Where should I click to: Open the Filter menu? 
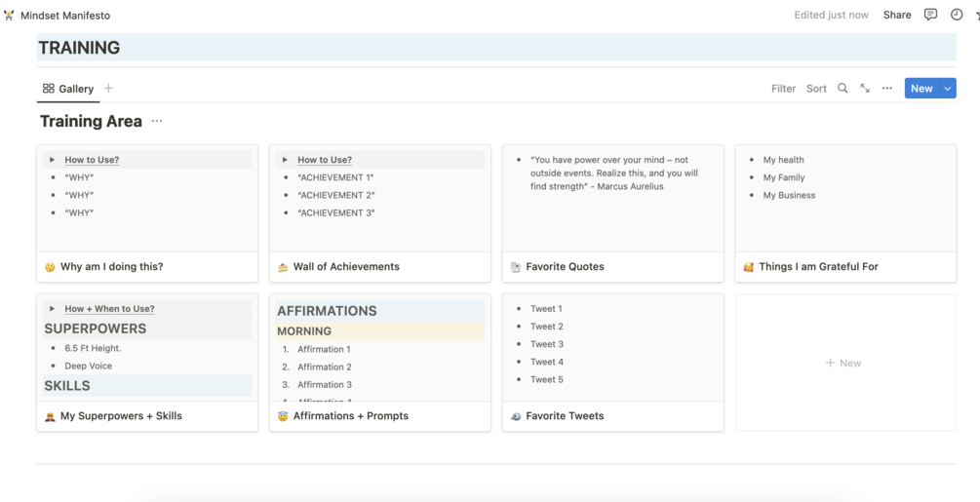[x=783, y=88]
